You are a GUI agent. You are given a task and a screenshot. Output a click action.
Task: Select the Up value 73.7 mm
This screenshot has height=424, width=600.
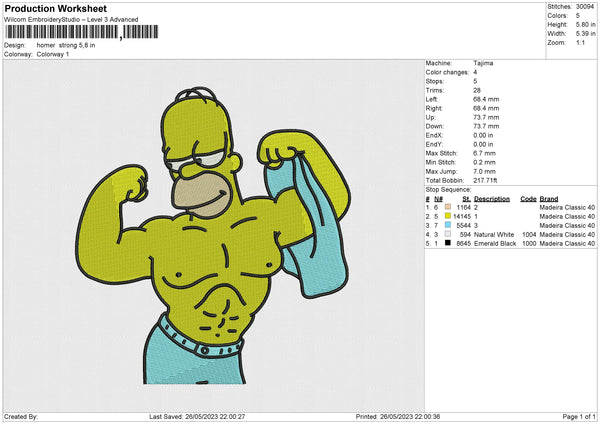pyautogui.click(x=486, y=117)
